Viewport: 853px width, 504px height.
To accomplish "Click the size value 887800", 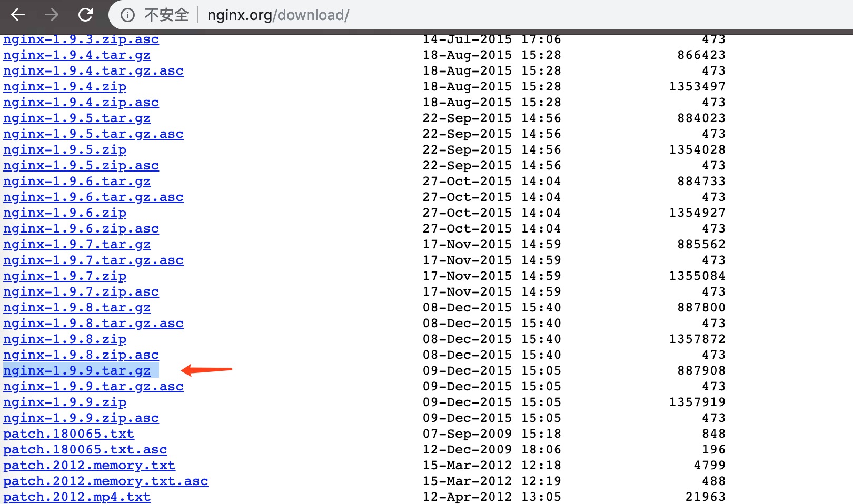I will pos(701,308).
